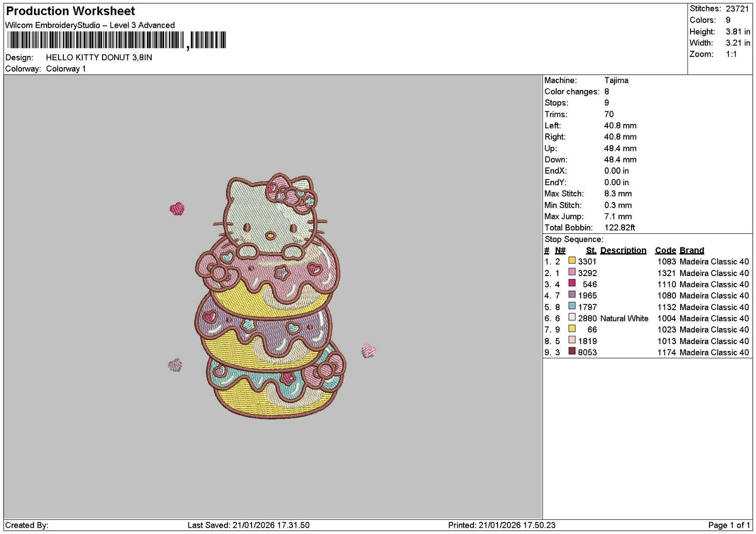This screenshot has height=534, width=756.
Task: Click code '1174' in the last row
Action: [x=667, y=353]
